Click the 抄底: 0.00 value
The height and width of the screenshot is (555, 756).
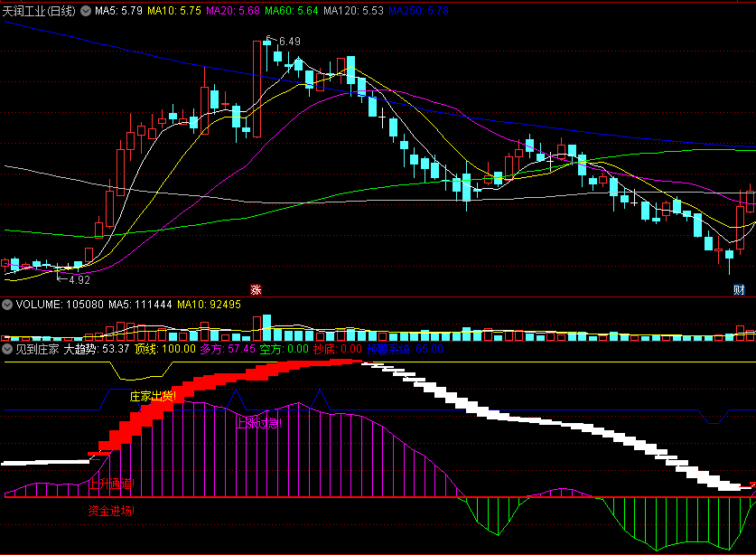[338, 349]
